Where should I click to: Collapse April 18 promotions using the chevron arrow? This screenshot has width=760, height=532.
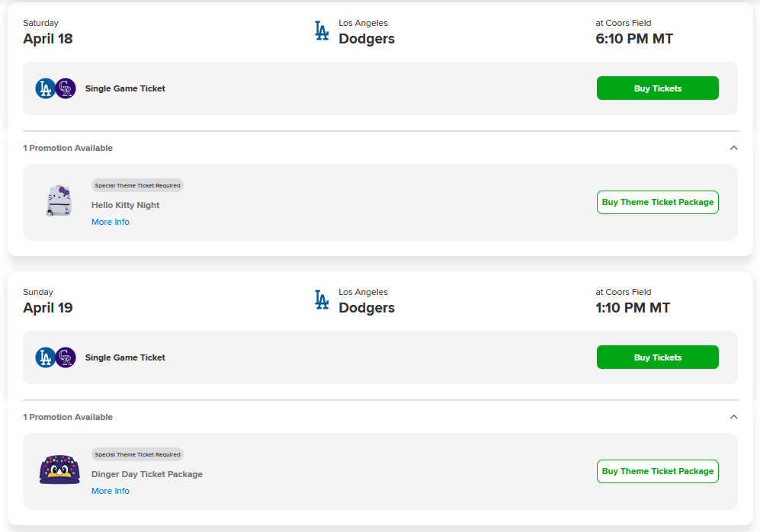[x=733, y=148]
